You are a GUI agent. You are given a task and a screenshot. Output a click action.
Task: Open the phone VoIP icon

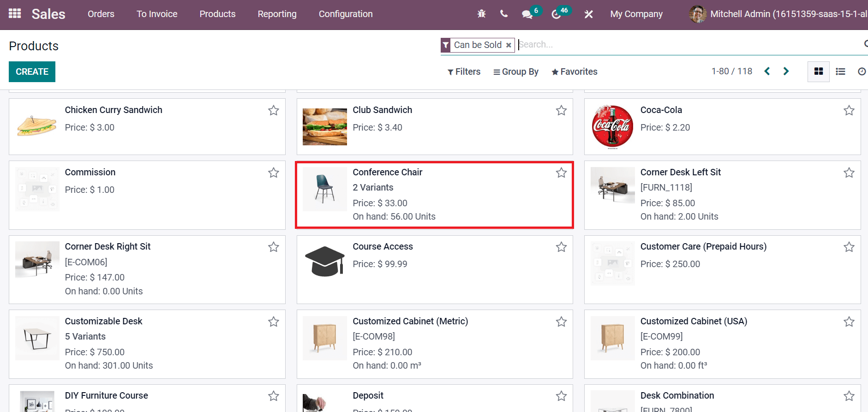click(x=504, y=14)
